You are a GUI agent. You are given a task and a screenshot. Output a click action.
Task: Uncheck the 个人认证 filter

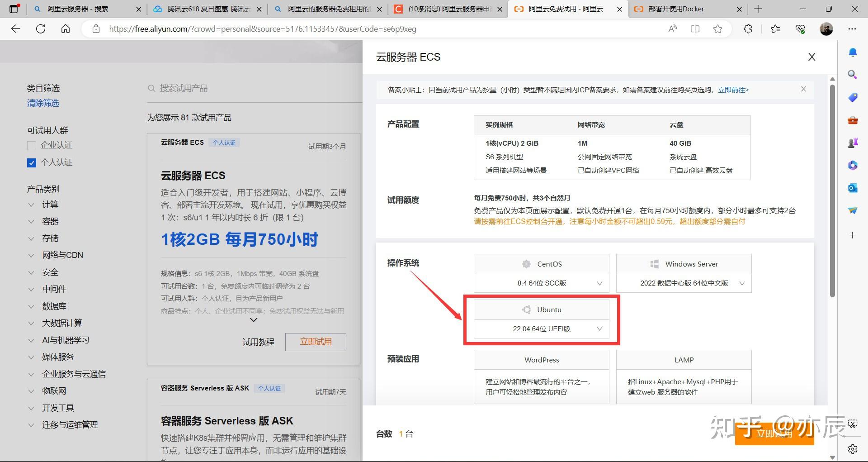32,163
